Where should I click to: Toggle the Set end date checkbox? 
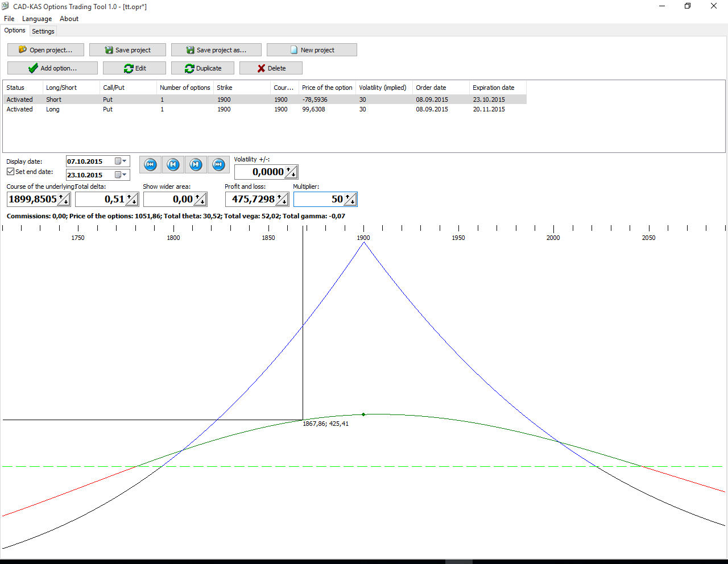(11, 172)
